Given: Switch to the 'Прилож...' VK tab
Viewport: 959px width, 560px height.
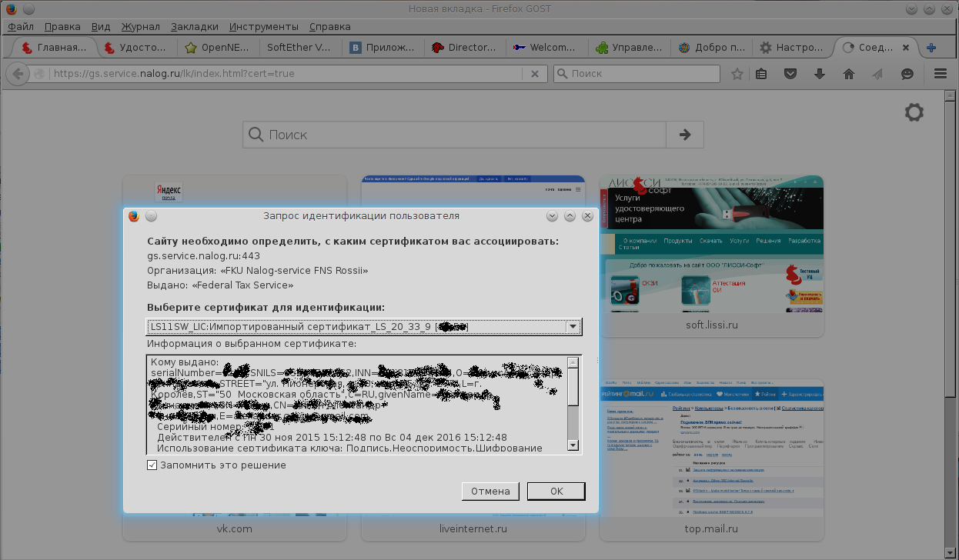Looking at the screenshot, I should click(383, 48).
